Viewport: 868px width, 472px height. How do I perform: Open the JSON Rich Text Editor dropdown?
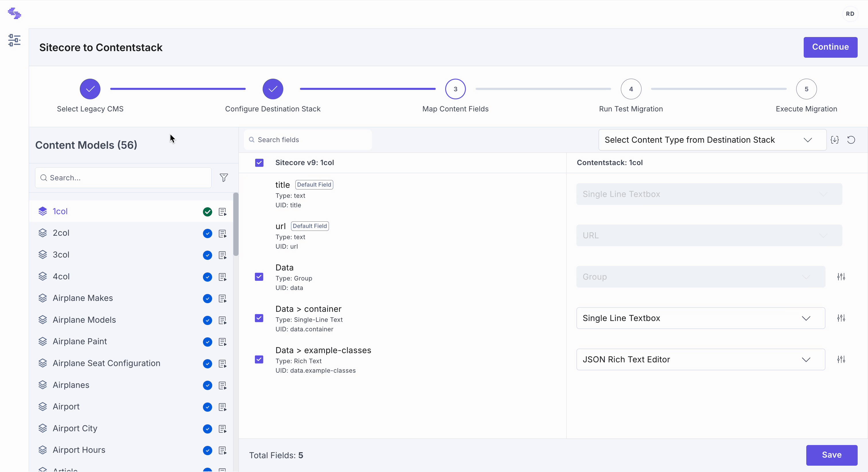coord(701,359)
